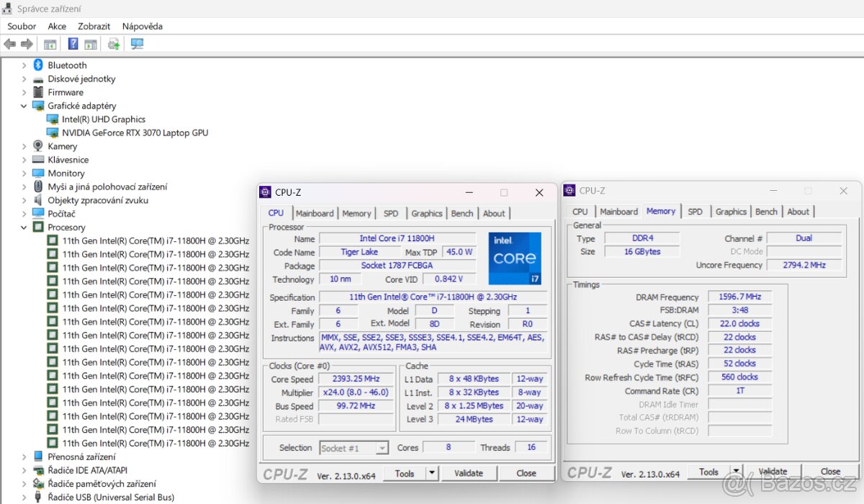Open the Akce menu
864x504 pixels.
tap(57, 26)
